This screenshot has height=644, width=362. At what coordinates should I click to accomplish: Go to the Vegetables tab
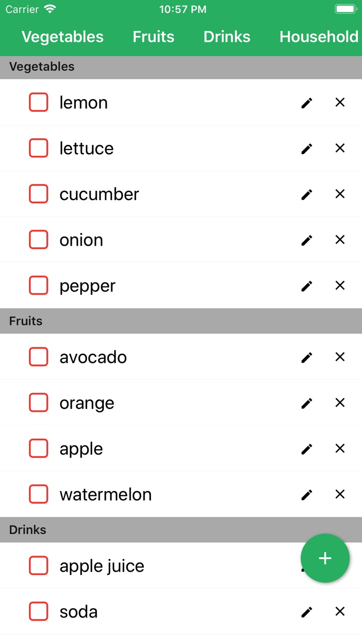(63, 36)
